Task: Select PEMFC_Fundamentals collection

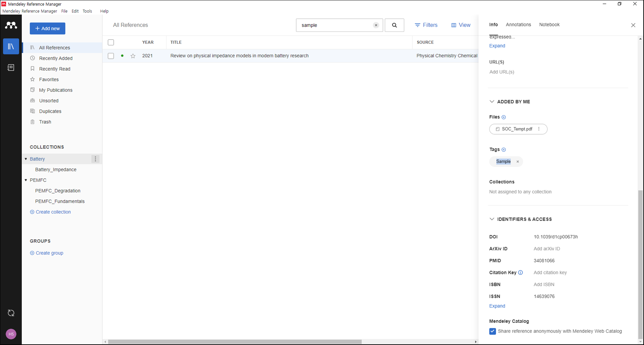Action: (x=60, y=202)
